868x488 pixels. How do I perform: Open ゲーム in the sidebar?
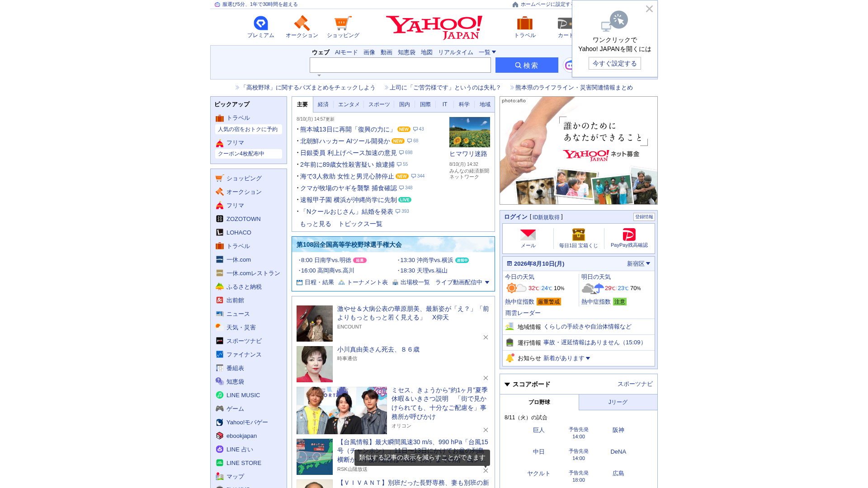235,408
